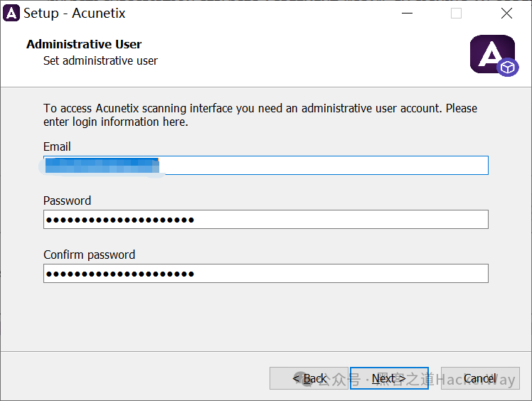The image size is (532, 401).
Task: Click the Acunetix installer logo
Action: coord(494,55)
